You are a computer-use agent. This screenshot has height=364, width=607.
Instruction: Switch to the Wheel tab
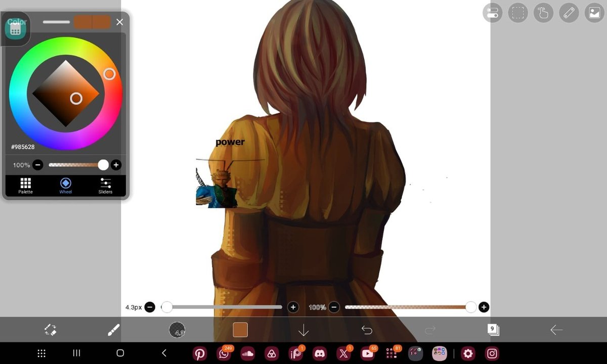65,186
